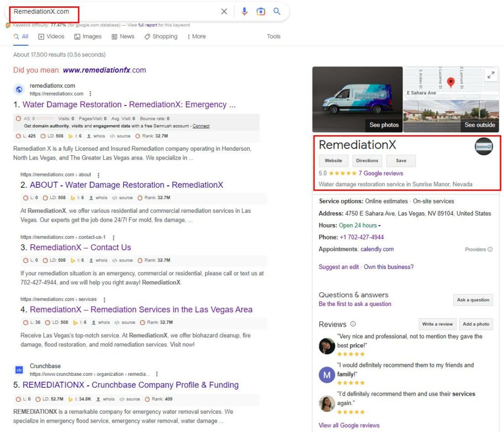This screenshot has width=504, height=432.
Task: Open the 'best price' reviewer avatar
Action: click(327, 346)
